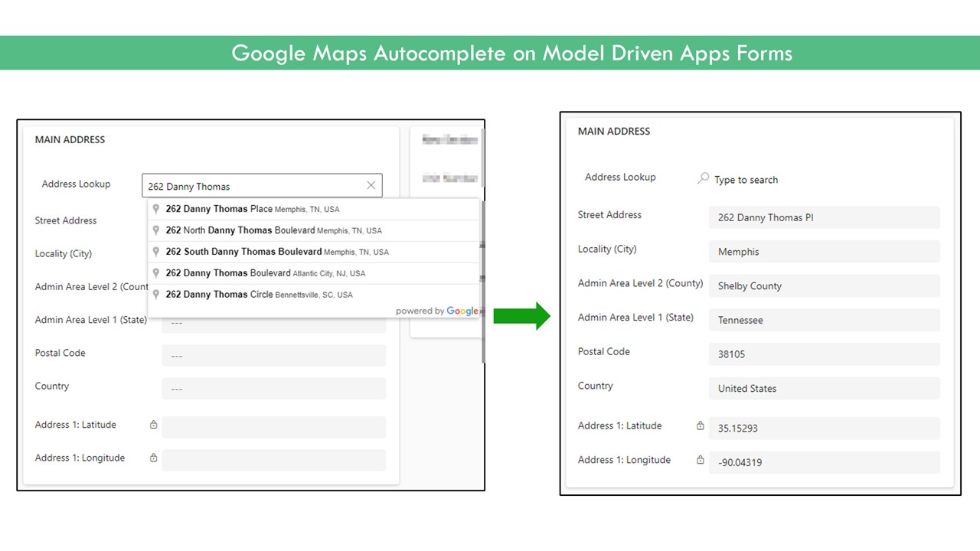Image resolution: width=980 pixels, height=551 pixels.
Task: Click Admin Area Level 1 (State) label on right
Action: click(635, 317)
